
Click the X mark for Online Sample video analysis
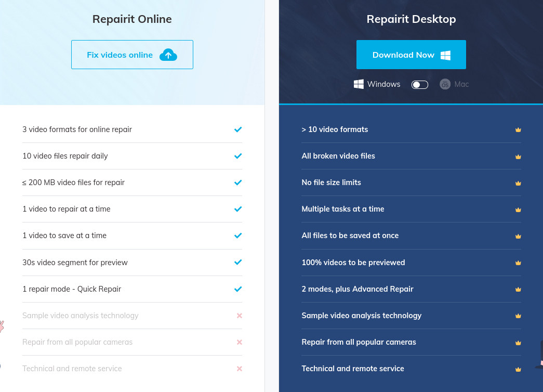240,316
